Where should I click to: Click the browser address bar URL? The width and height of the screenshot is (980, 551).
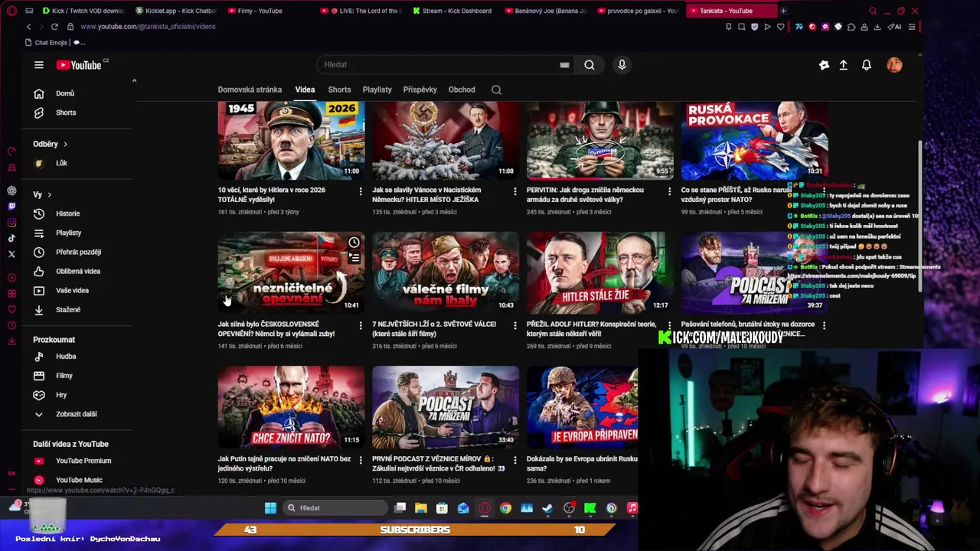click(148, 27)
